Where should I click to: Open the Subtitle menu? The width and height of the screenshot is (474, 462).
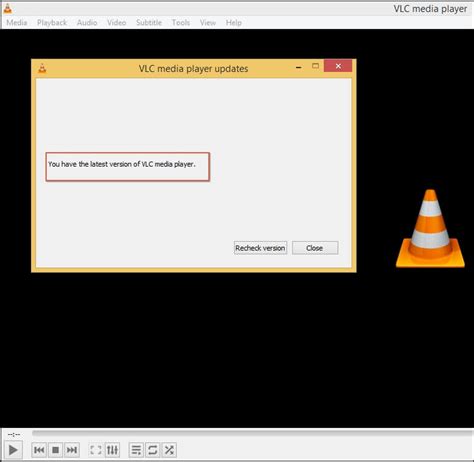click(149, 23)
